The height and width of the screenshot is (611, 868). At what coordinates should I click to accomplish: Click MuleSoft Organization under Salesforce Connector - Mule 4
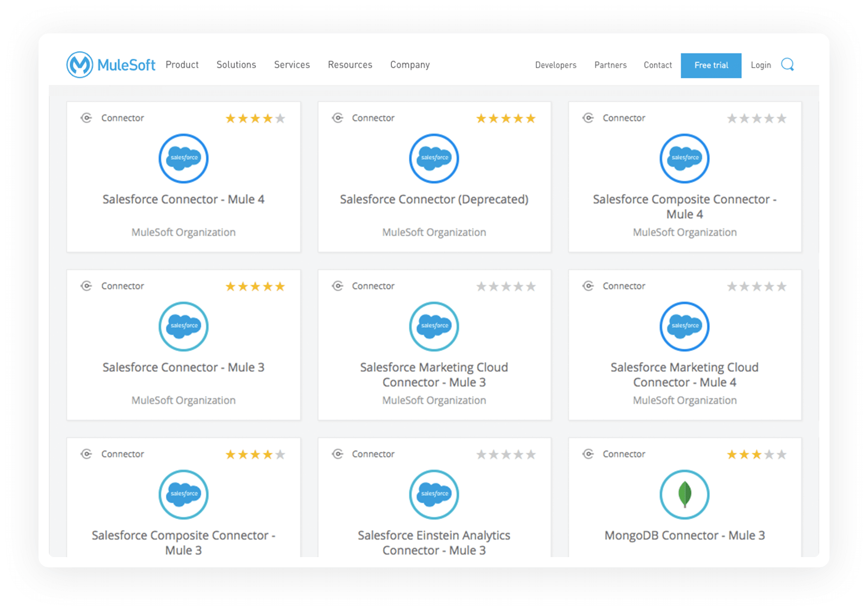click(183, 232)
